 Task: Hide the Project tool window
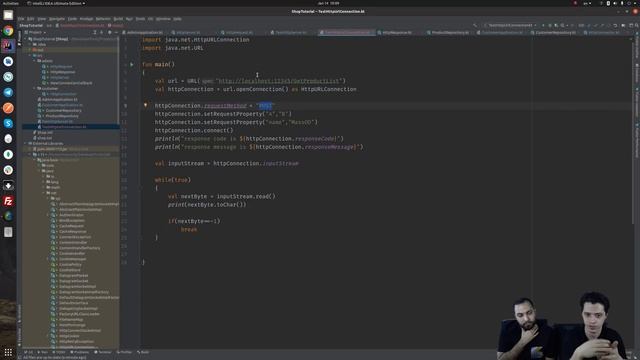[x=116, y=32]
